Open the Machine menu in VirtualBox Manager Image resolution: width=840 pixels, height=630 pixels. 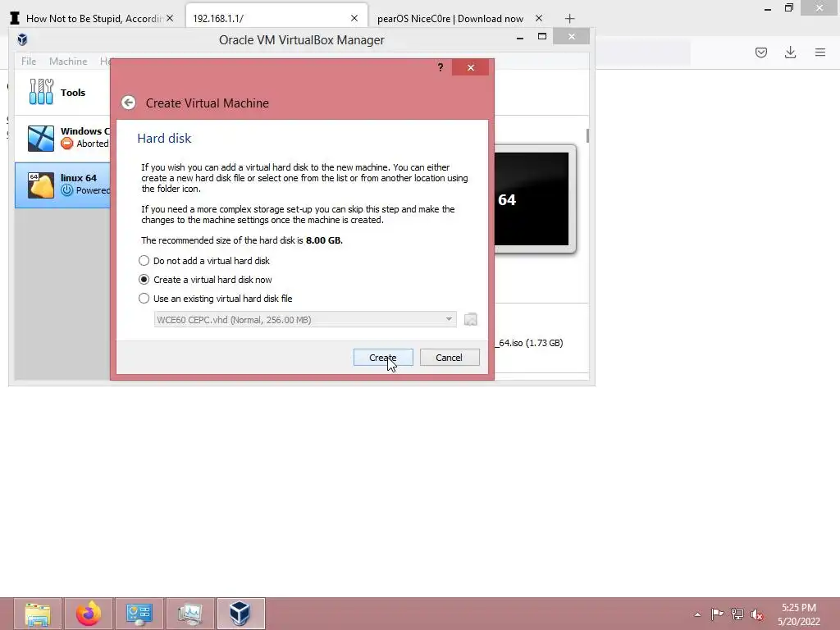68,61
